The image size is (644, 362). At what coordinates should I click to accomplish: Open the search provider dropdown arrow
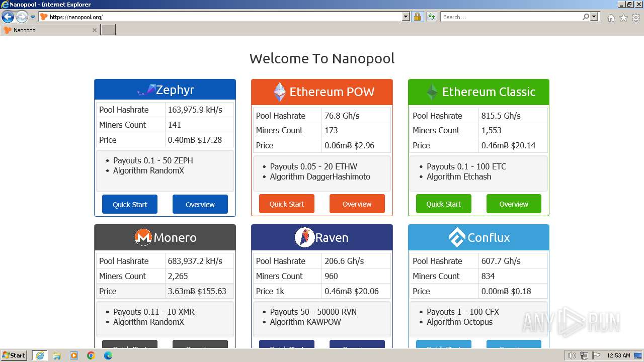[594, 17]
